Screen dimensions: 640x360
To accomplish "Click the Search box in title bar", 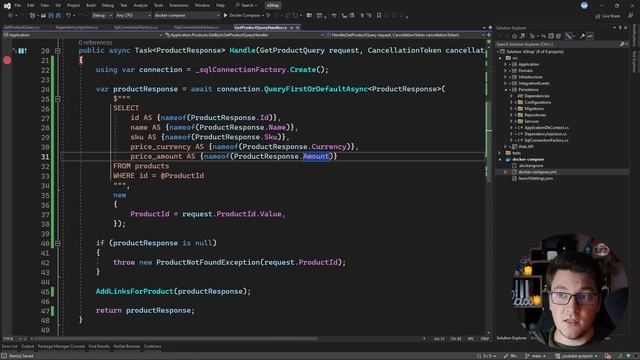I will [247, 5].
